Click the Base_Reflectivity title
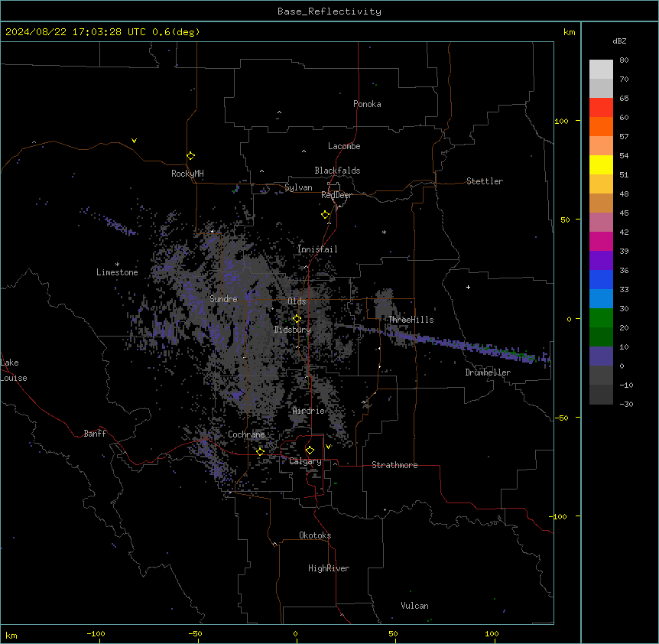The width and height of the screenshot is (659, 644). (329, 11)
